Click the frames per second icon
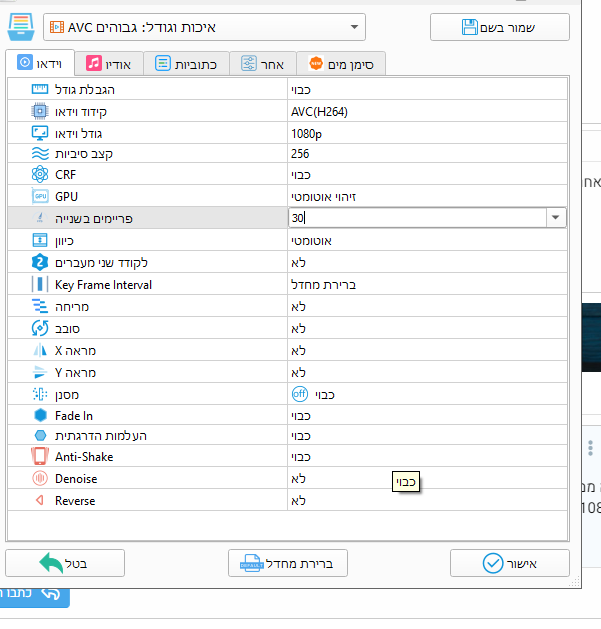Screen dimensions: 601x629 pyautogui.click(x=40, y=218)
